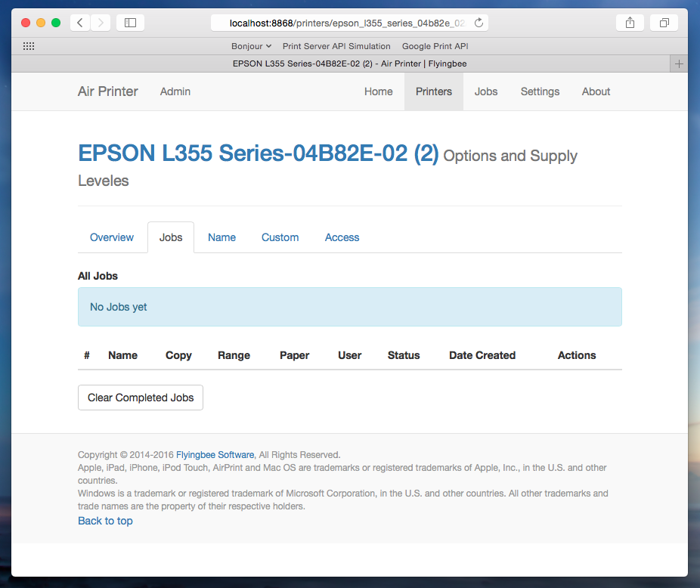
Task: Go to Home in the navbar
Action: [379, 91]
